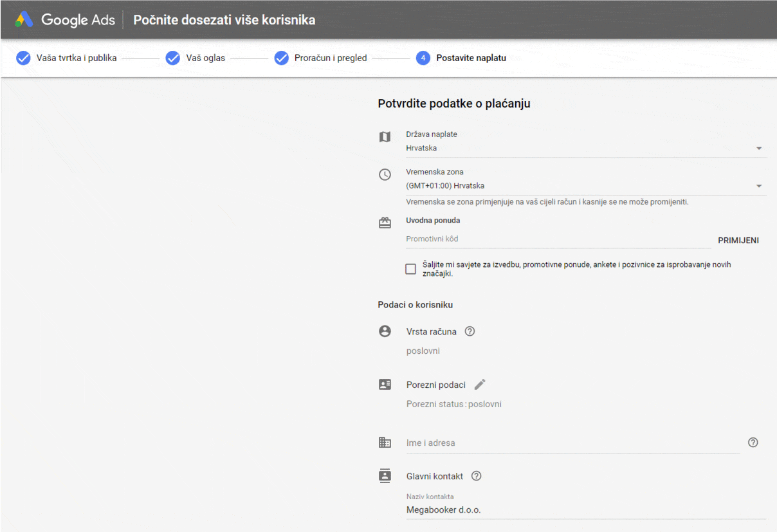777x532 pixels.
Task: Click the Naziv kontakta field with Megabooker d.o.o.
Action: [x=585, y=509]
